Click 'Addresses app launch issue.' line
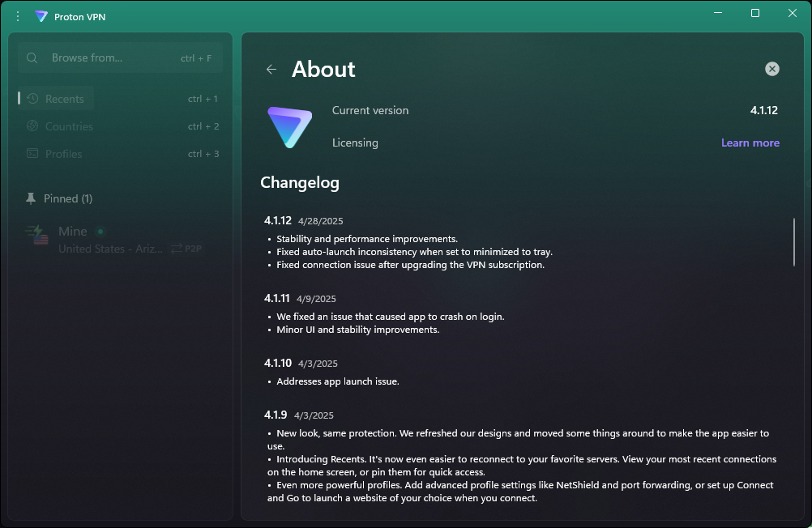The height and width of the screenshot is (528, 812). pos(338,381)
